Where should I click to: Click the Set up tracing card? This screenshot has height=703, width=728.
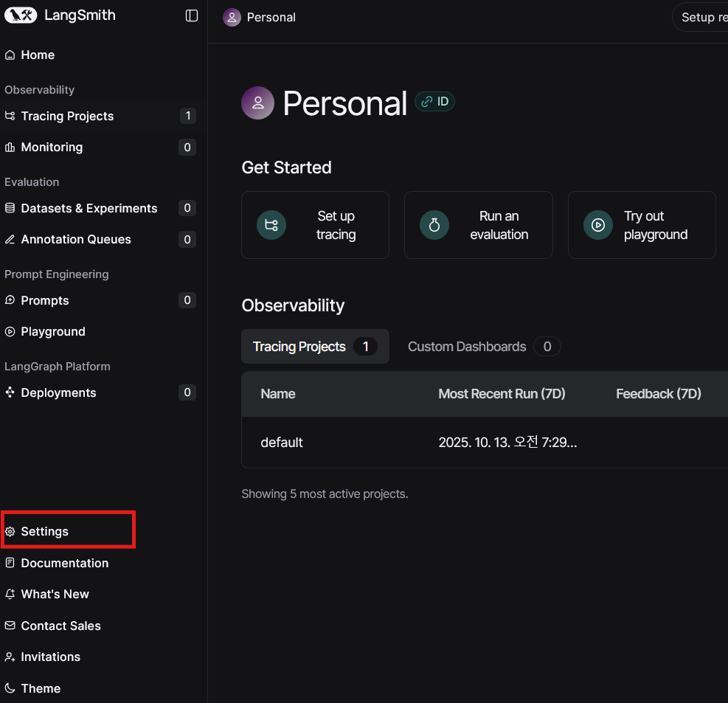click(315, 225)
